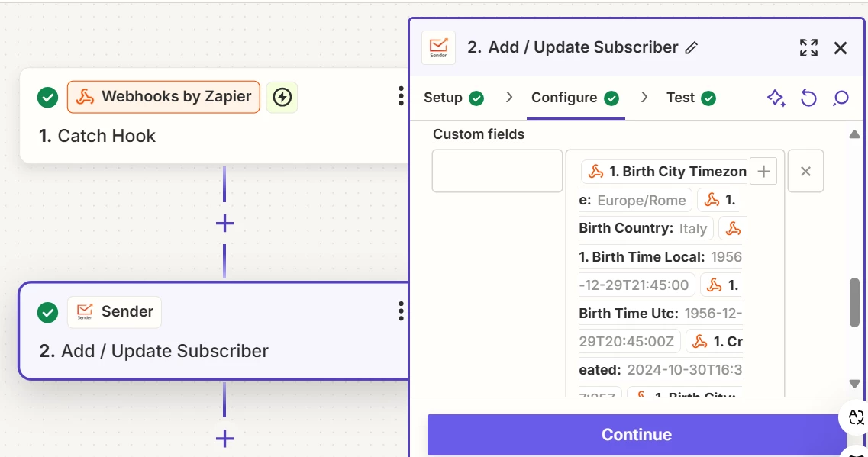Click the search magnifier icon in the panel
This screenshot has height=457, width=868.
pos(841,98)
